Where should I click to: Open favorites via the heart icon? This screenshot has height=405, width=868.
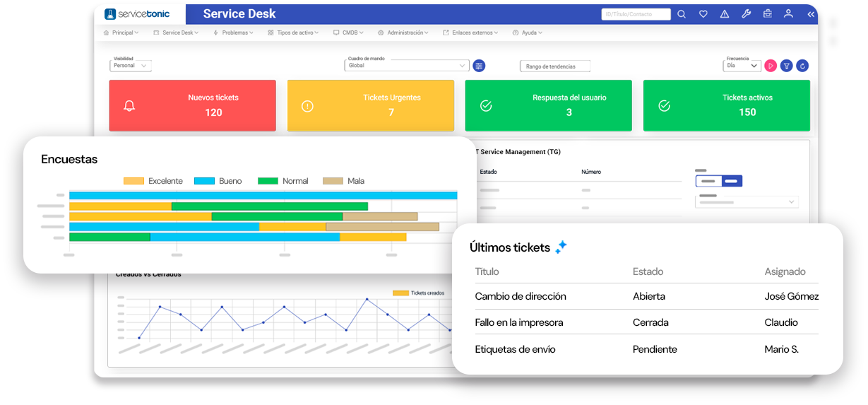tap(703, 14)
